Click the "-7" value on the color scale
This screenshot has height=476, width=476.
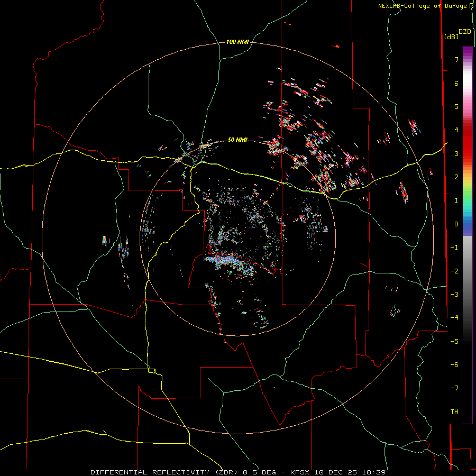454,388
